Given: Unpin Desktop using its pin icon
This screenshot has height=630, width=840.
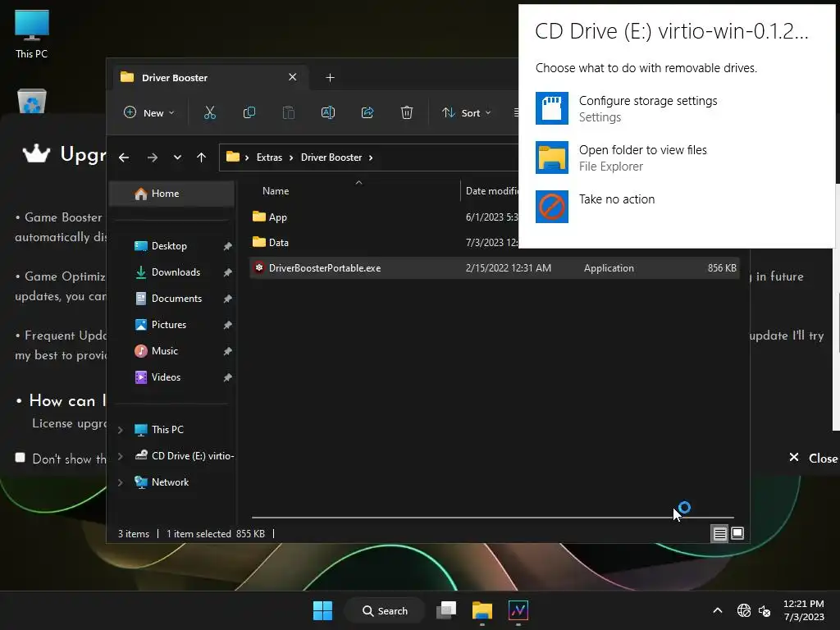Looking at the screenshot, I should click(x=228, y=246).
